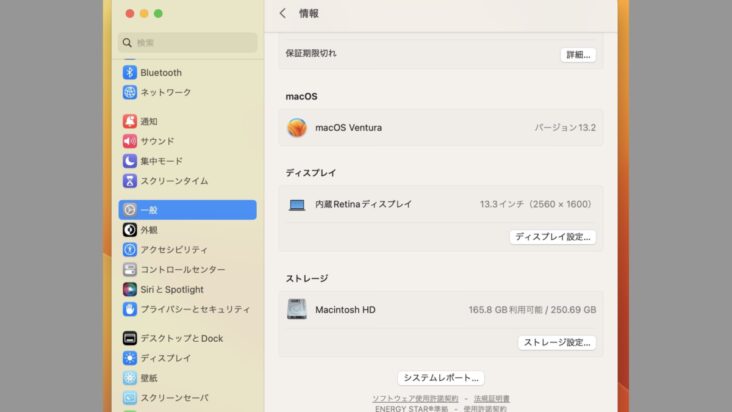Select プライバシーとセキュリティ sidebar label
Viewport: 732px width, 412px height.
pyautogui.click(x=195, y=309)
